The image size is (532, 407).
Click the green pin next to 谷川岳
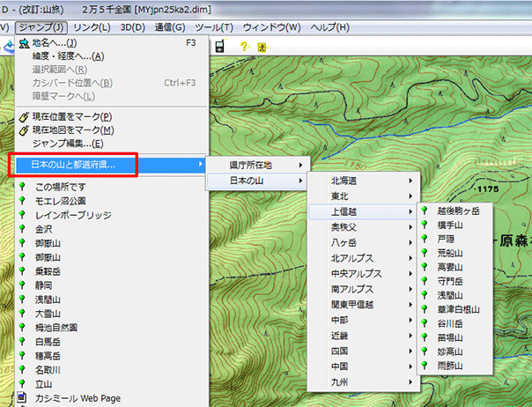pos(426,323)
